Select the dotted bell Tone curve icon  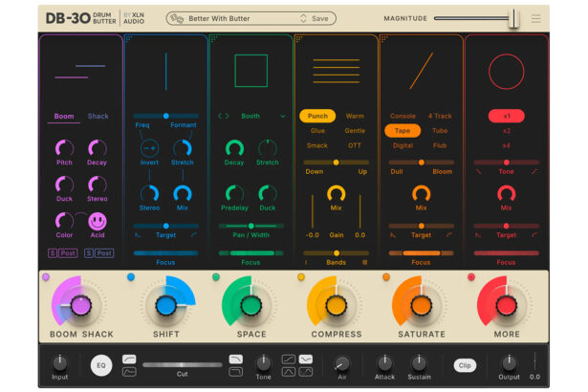tap(306, 372)
